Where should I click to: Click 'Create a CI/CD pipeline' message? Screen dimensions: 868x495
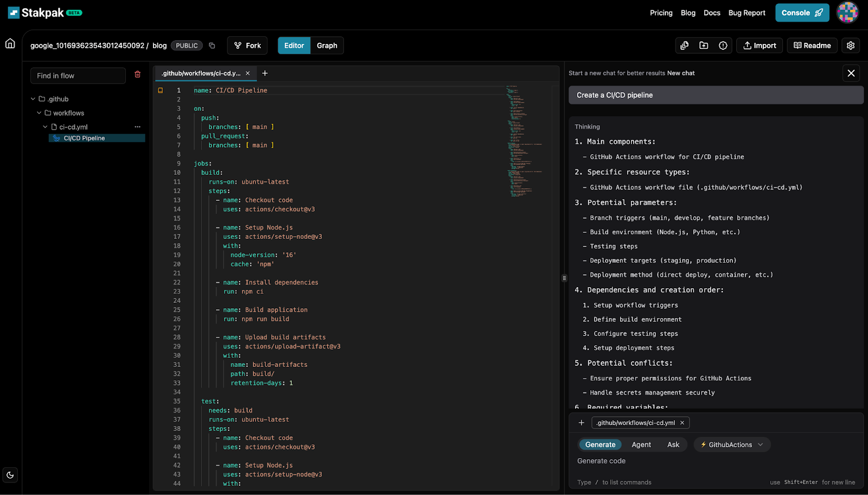click(x=716, y=95)
